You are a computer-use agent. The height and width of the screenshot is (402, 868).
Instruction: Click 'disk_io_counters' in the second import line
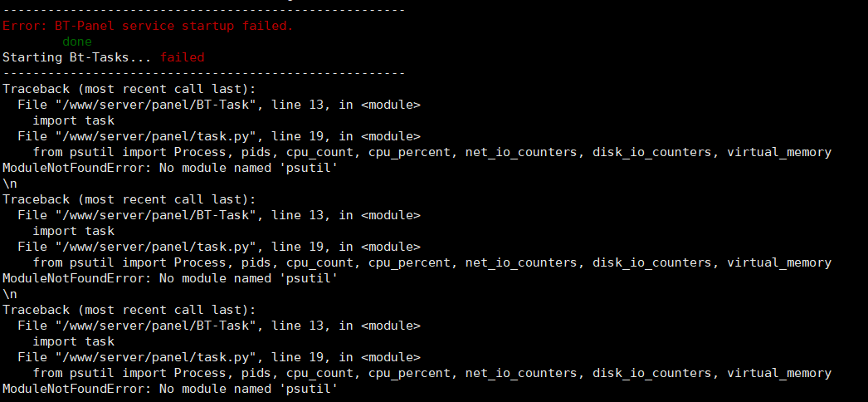pos(652,262)
